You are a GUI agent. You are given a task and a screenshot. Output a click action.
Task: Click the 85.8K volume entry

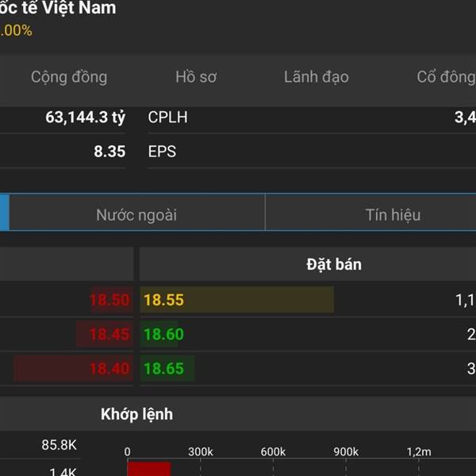click(59, 445)
